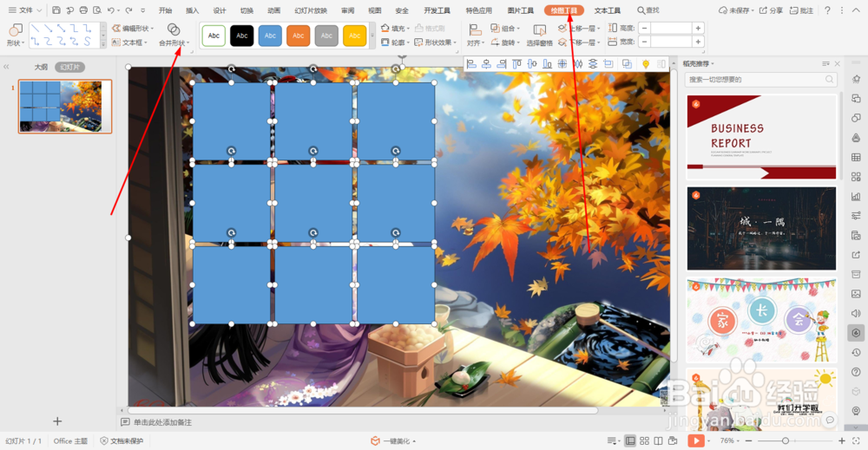The image size is (868, 450).
Task: Switch to the 文本工具 (Text Tools) tab
Action: 608,10
